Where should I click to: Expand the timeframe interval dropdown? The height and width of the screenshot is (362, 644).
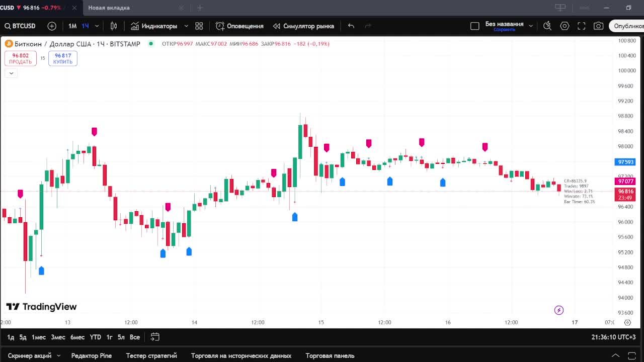click(x=97, y=26)
